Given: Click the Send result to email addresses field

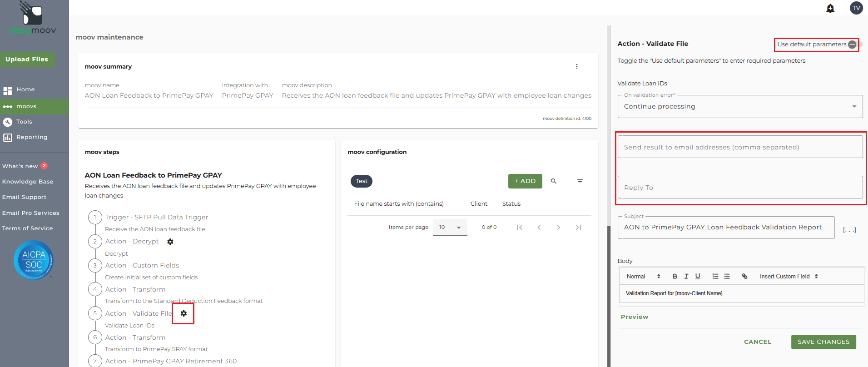Looking at the screenshot, I should (740, 147).
